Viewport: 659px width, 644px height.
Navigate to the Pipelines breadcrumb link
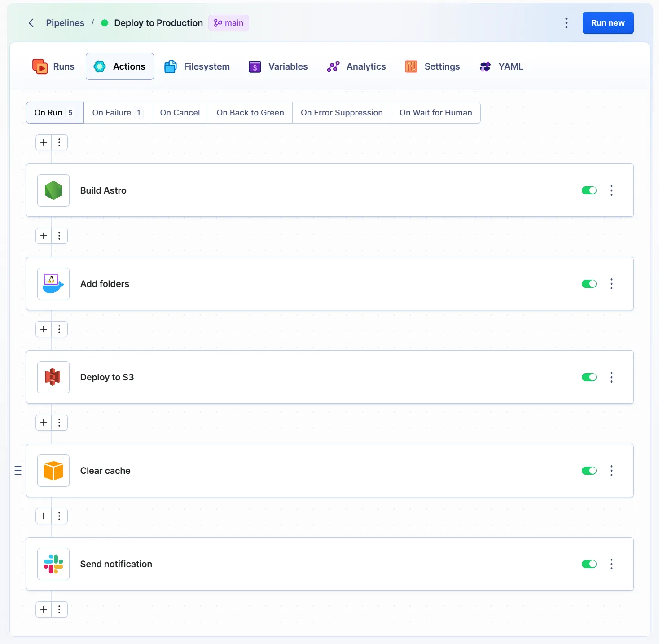tap(65, 23)
